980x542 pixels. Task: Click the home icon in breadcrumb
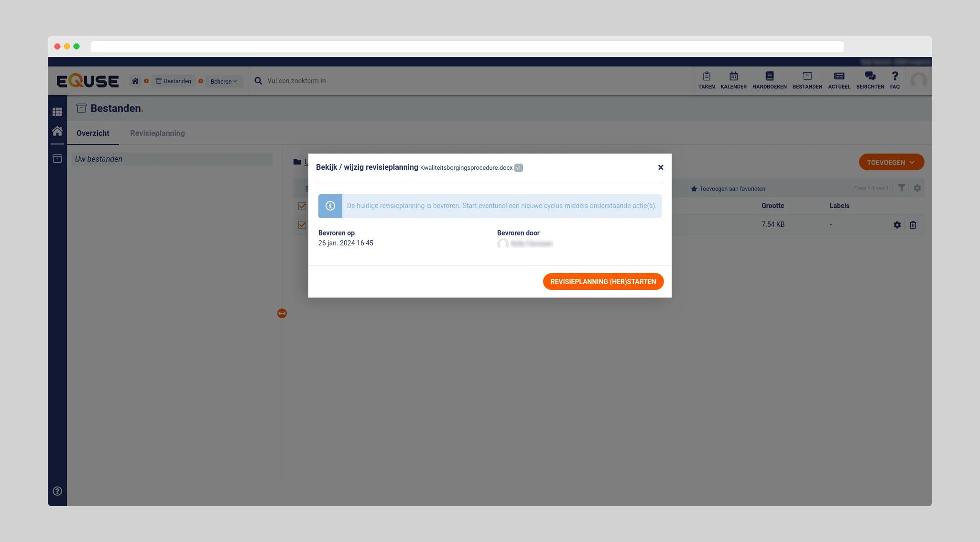(x=135, y=81)
